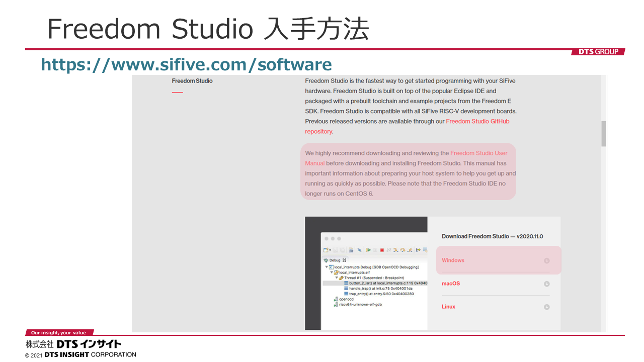
Task: Click the green Resume icon in debug toolbar
Action: coord(368,250)
